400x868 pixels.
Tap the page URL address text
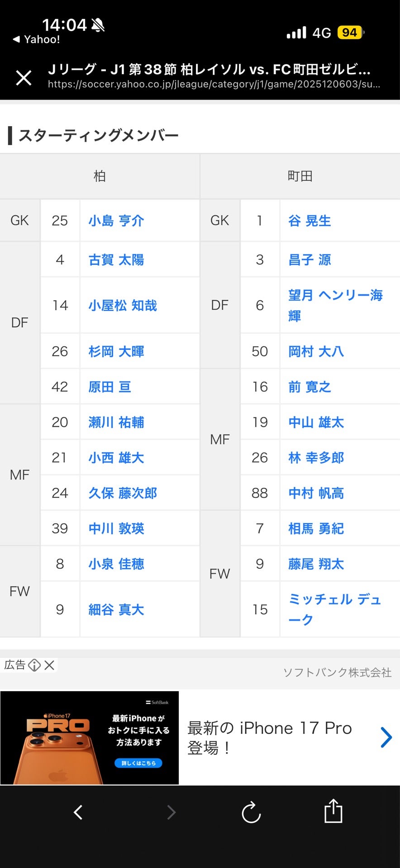[x=214, y=84]
